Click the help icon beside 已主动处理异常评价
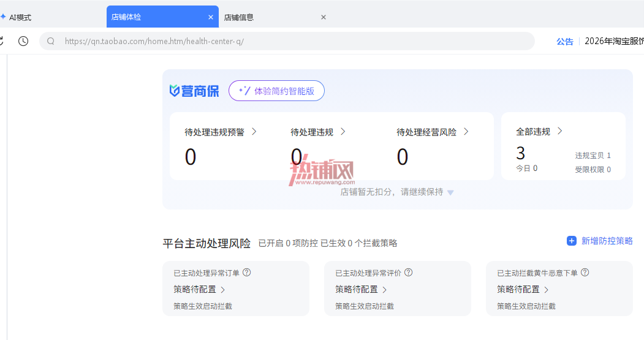This screenshot has height=340, width=644. tap(408, 272)
